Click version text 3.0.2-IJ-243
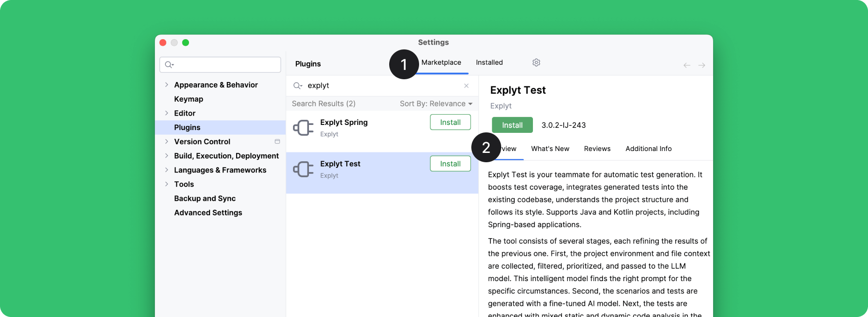Screen dimensions: 868x317 pos(564,125)
